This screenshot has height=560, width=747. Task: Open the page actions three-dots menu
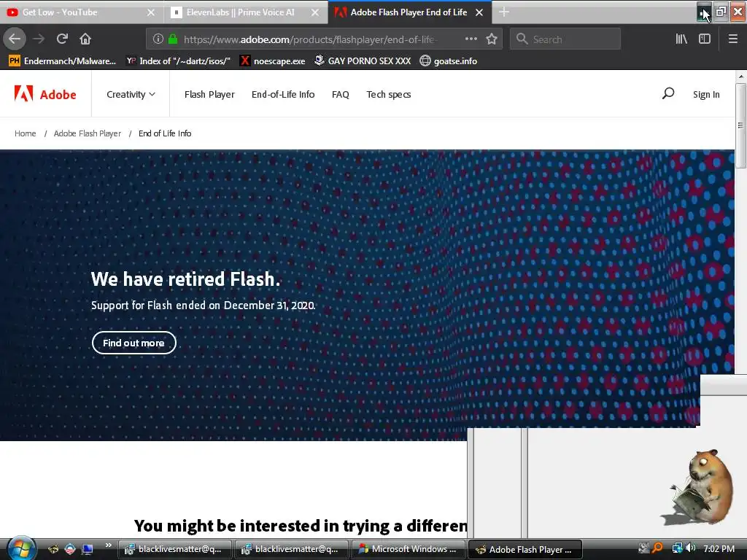(x=471, y=39)
